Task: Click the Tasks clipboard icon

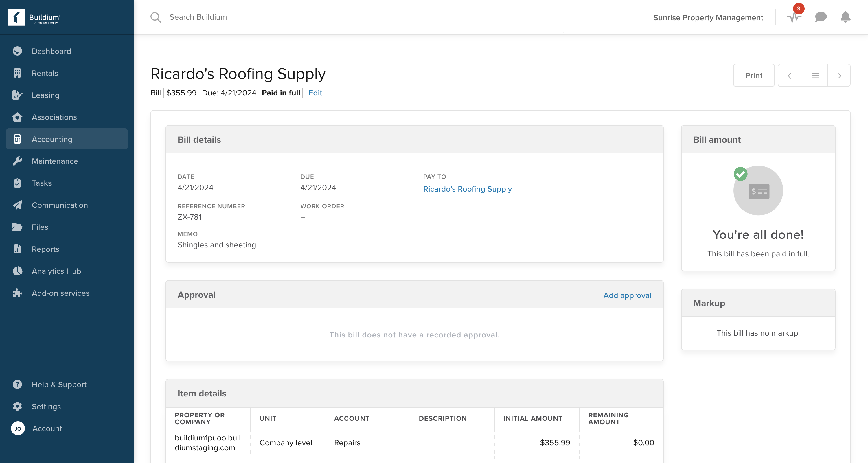Action: point(17,183)
